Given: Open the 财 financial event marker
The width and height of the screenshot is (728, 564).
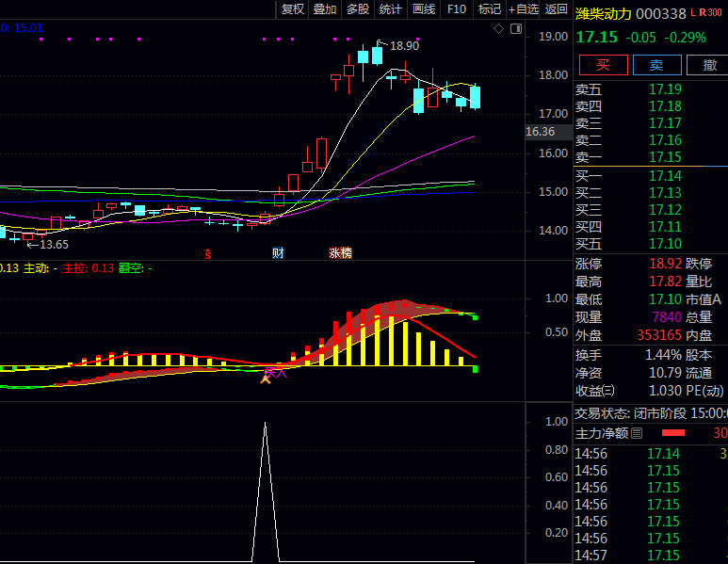Looking at the screenshot, I should tap(278, 252).
